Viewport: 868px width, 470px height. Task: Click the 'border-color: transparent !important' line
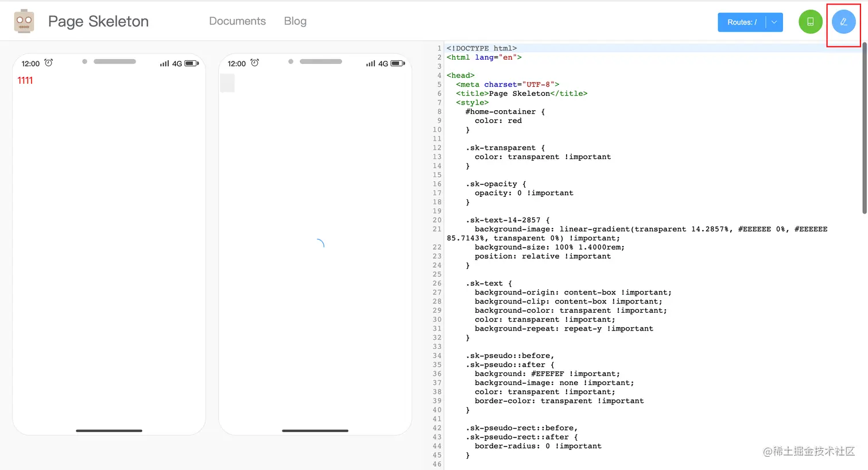point(560,401)
